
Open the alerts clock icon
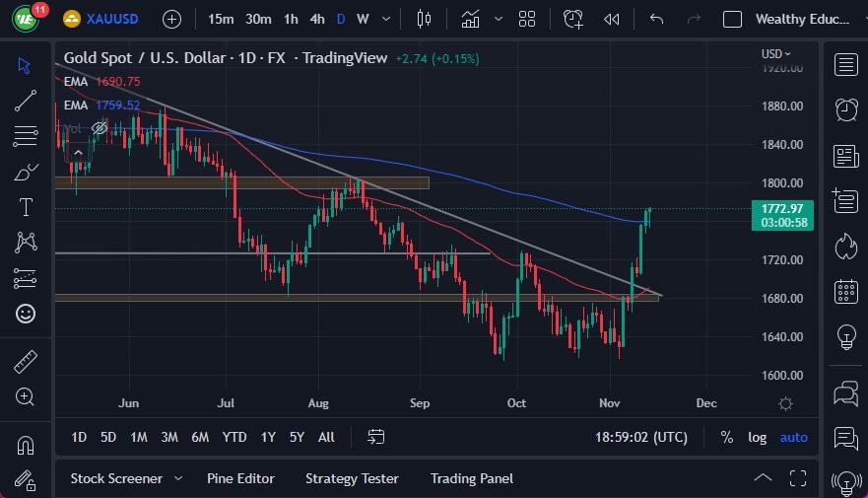[x=845, y=109]
